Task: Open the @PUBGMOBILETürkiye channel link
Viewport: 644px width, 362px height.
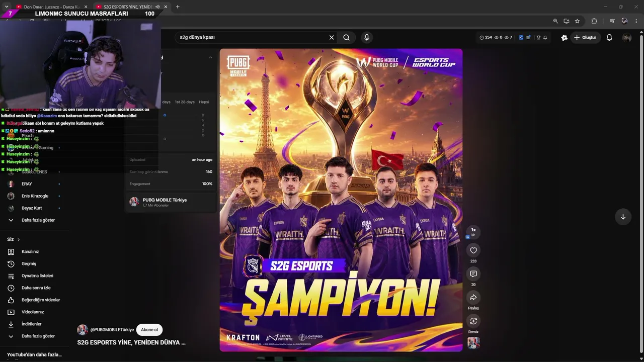Action: [112, 330]
